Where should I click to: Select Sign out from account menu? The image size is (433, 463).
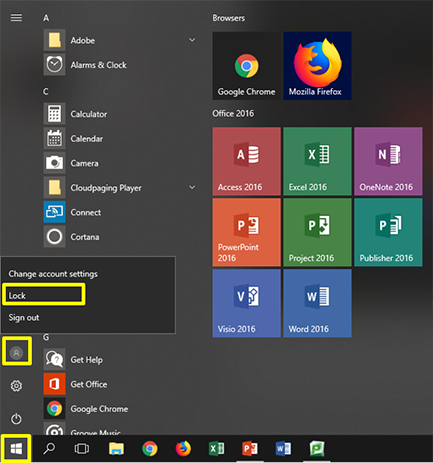[x=24, y=318]
